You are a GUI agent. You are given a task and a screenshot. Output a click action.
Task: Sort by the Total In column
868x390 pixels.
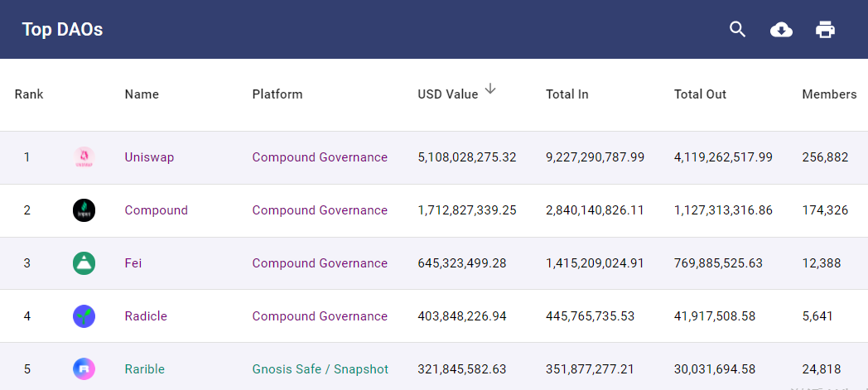(567, 94)
